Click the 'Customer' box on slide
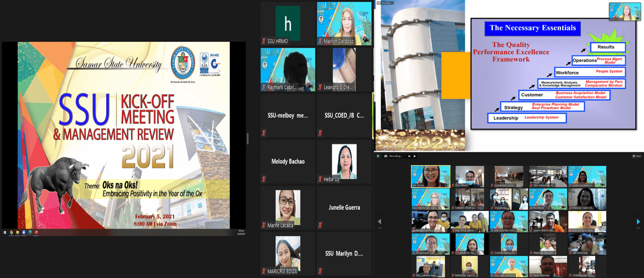Viewport: 644px width, 278px height. click(564, 95)
